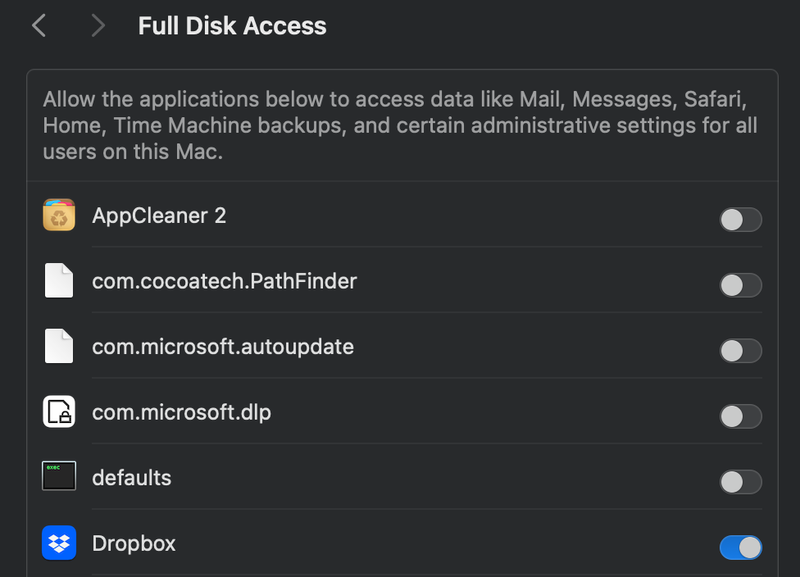Enable Full Disk Access for AppCleaner 2
The image size is (800, 577).
coord(740,220)
